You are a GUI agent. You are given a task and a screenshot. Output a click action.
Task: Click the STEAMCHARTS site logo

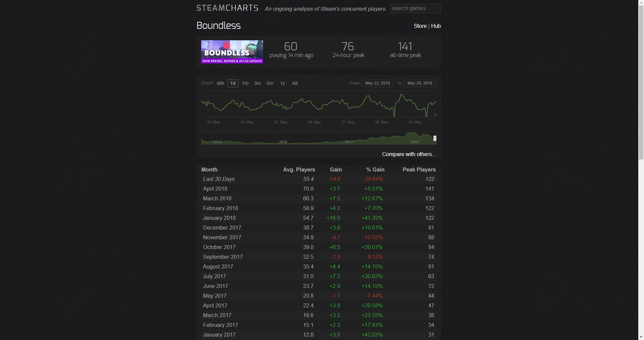coord(227,8)
